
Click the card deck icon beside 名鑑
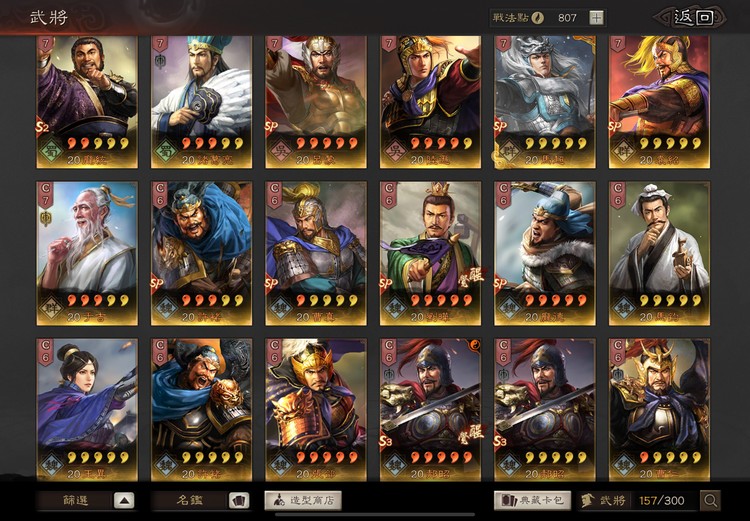(x=239, y=500)
